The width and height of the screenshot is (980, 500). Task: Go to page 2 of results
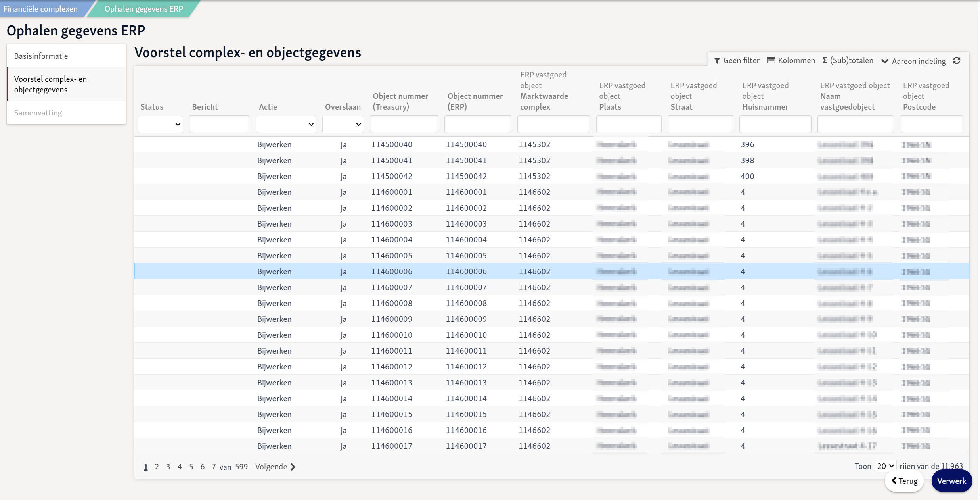click(x=157, y=467)
